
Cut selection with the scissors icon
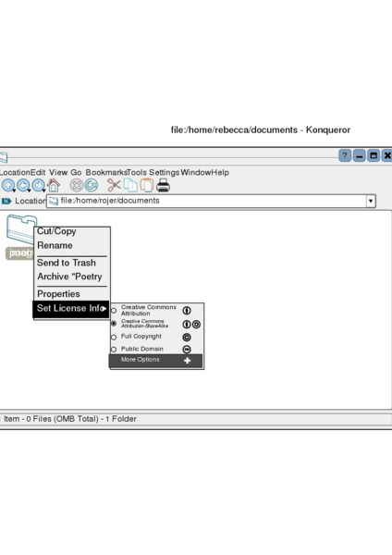coord(114,185)
